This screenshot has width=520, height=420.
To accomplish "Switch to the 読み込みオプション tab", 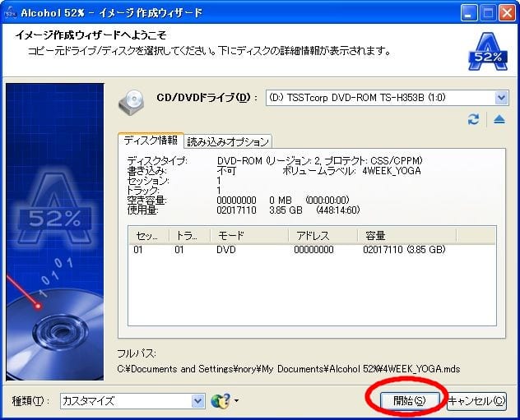I will pos(228,141).
